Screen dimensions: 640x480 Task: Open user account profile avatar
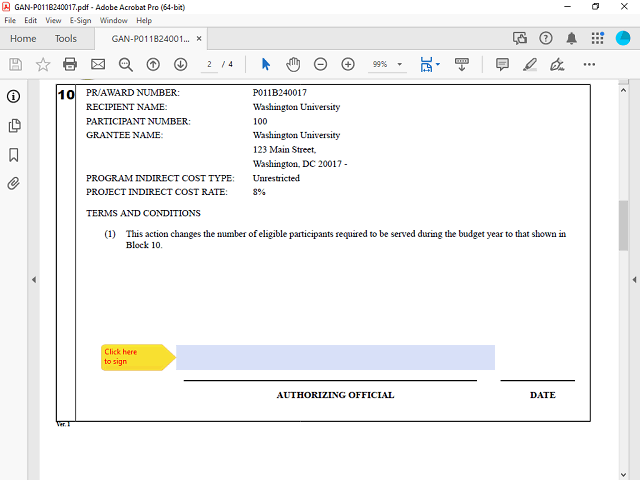coord(623,38)
